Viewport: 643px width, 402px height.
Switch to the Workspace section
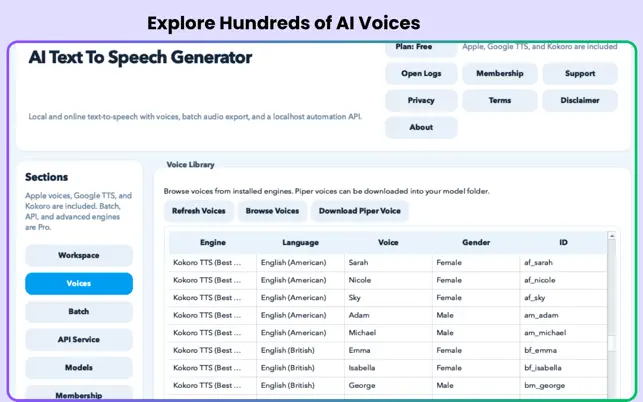pos(79,255)
